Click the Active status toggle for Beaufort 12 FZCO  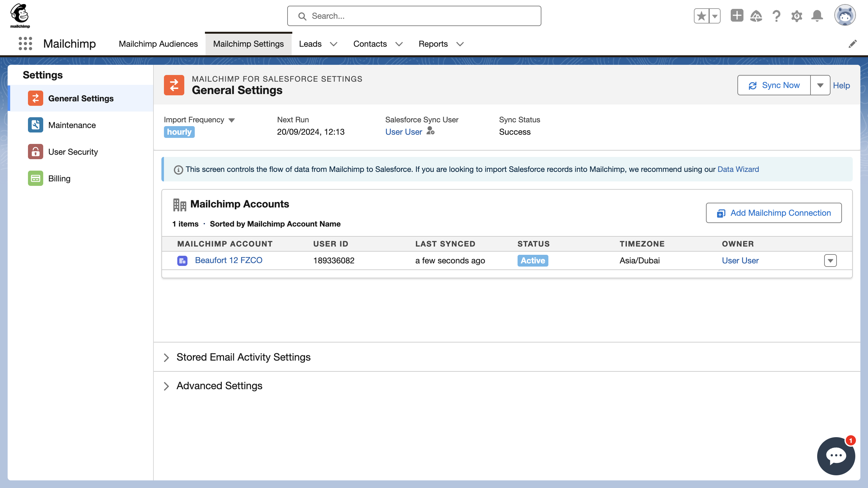pyautogui.click(x=532, y=261)
